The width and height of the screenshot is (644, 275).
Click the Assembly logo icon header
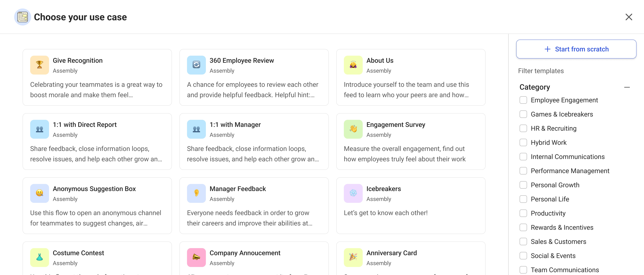click(x=23, y=17)
